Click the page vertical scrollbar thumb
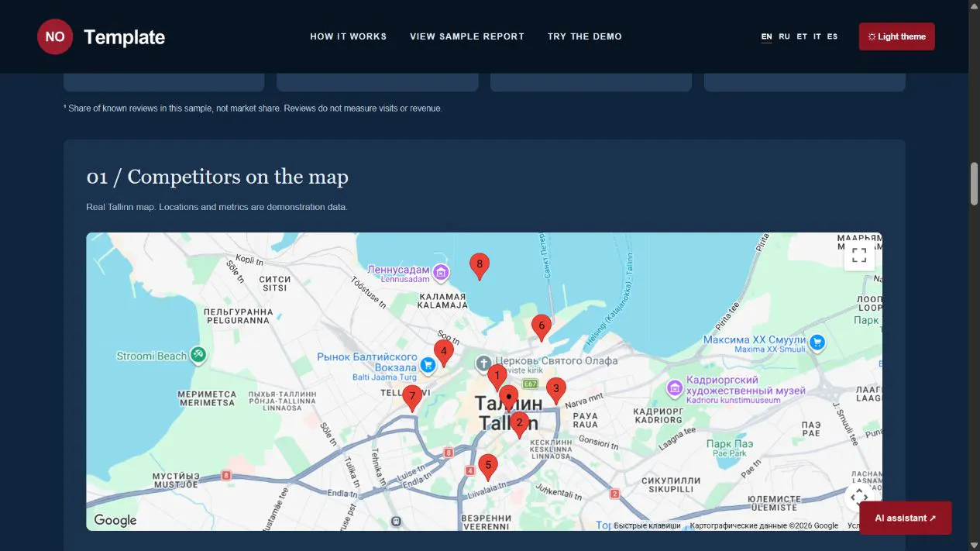980x551 pixels. (974, 183)
